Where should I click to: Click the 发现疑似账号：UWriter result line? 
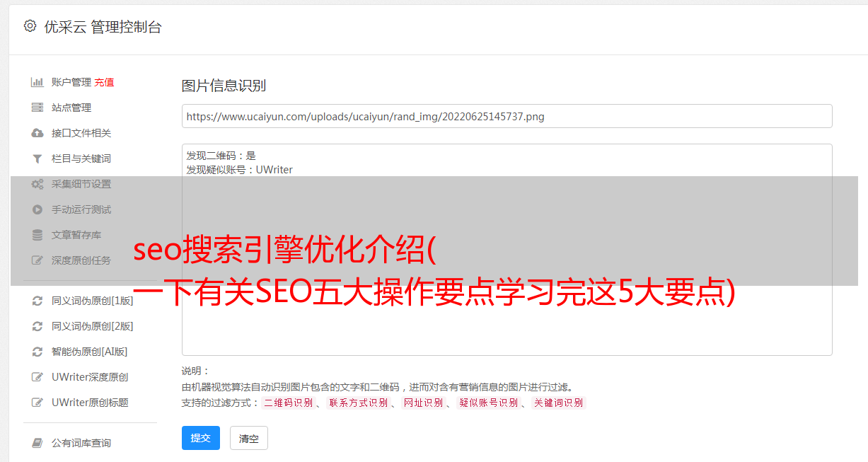pyautogui.click(x=240, y=170)
